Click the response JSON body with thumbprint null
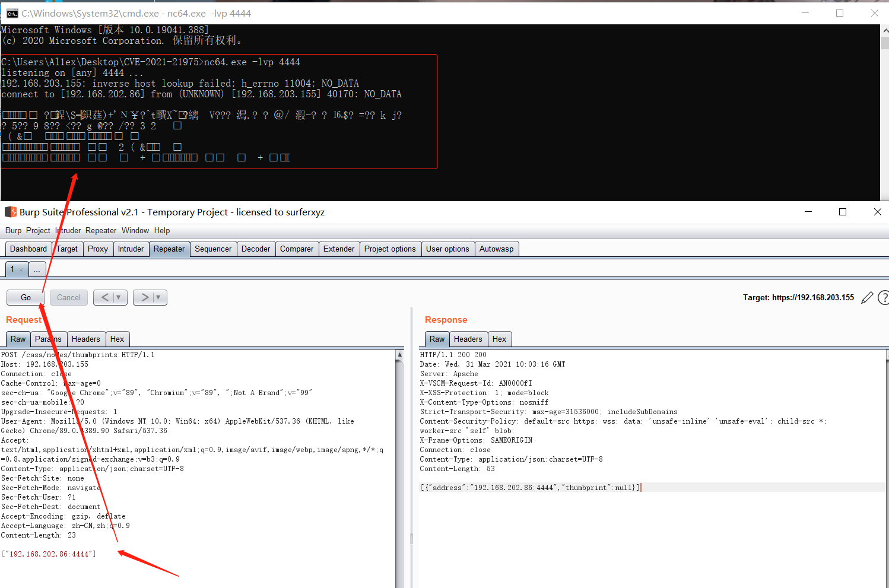 pos(531,488)
